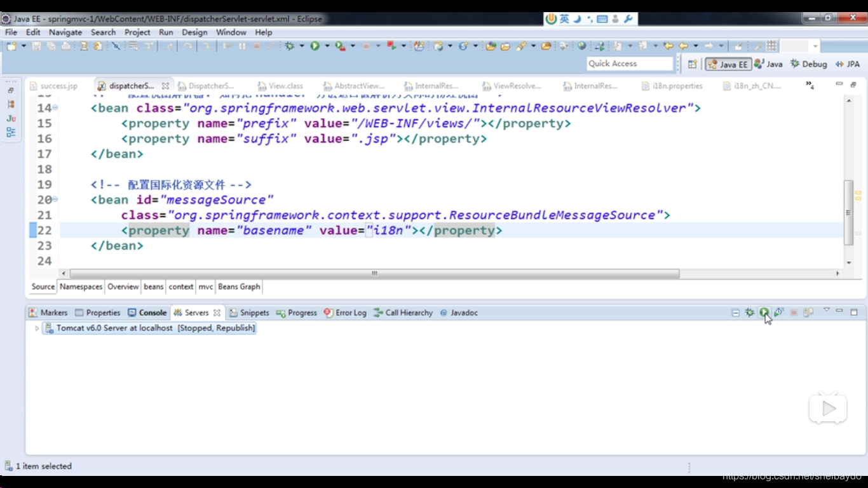Open the Debug launch toolbar icon
The image size is (868, 488).
pos(290,46)
